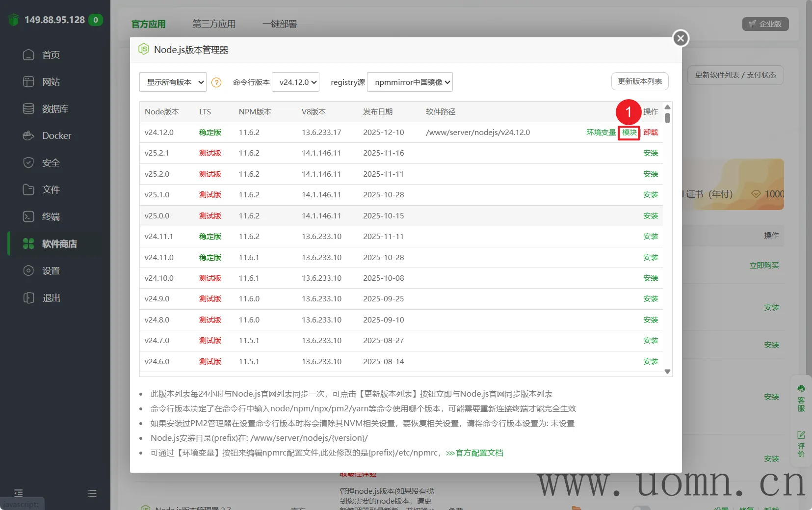Open the registry source dropdown
The height and width of the screenshot is (510, 812).
pyautogui.click(x=410, y=82)
